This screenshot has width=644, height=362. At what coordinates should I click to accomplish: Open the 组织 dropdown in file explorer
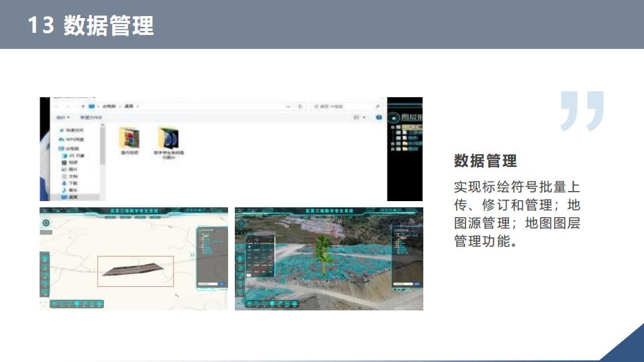click(x=63, y=117)
